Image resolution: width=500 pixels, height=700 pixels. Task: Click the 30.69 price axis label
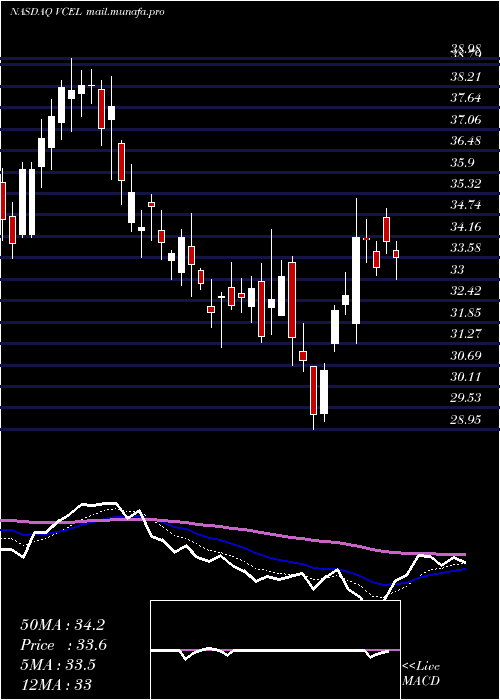466,356
